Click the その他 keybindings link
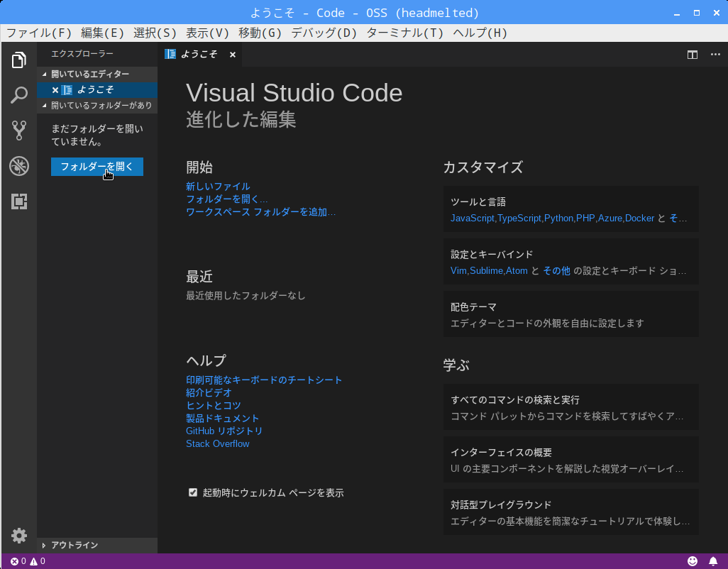Viewport: 728px width, 569px height. point(557,270)
